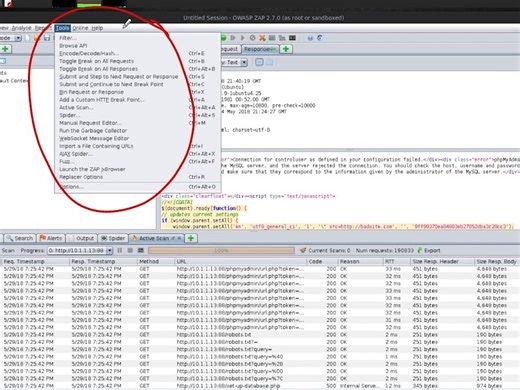520x390 pixels.
Task: Choose Toggle Break on All Responses
Action: click(137, 69)
